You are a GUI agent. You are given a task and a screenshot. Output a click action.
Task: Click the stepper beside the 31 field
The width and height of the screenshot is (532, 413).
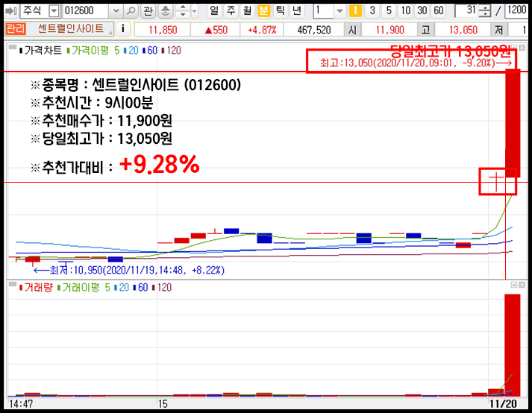pos(484,11)
